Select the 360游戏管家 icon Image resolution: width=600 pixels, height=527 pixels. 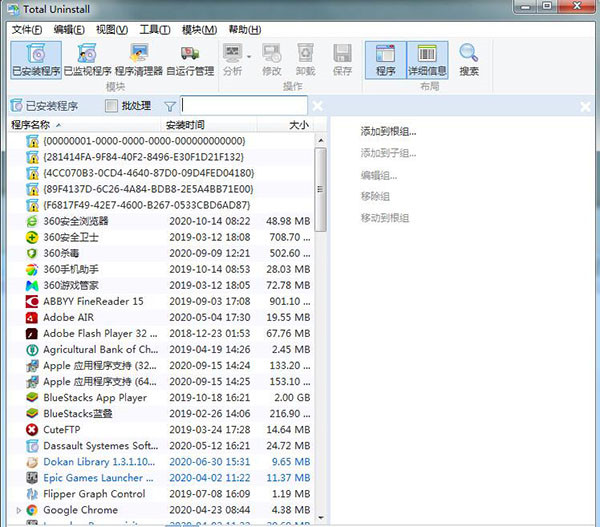[x=32, y=286]
